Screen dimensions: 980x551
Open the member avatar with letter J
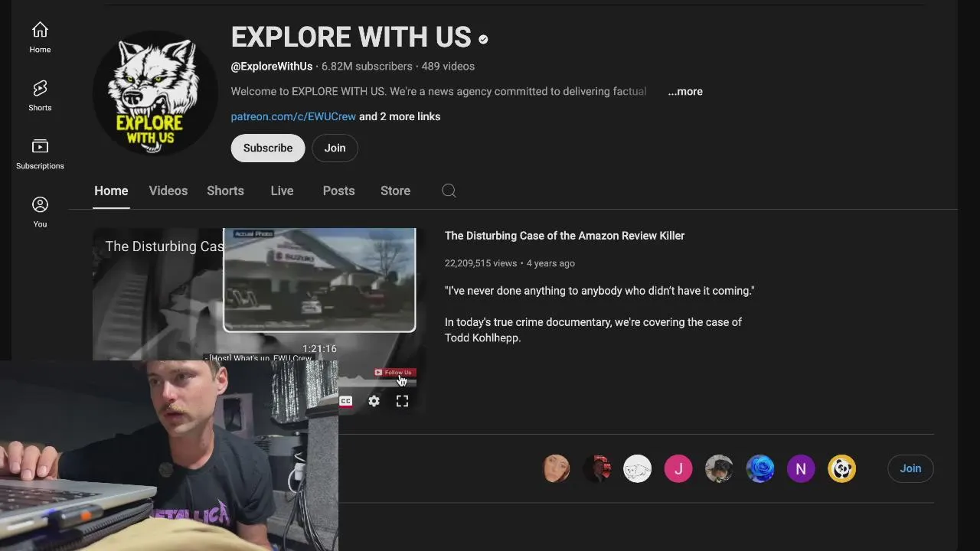click(678, 468)
